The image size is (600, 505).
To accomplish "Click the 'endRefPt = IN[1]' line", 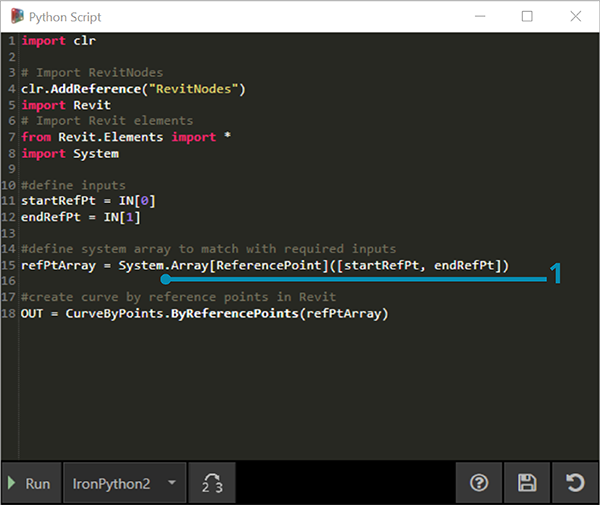I will 80,217.
